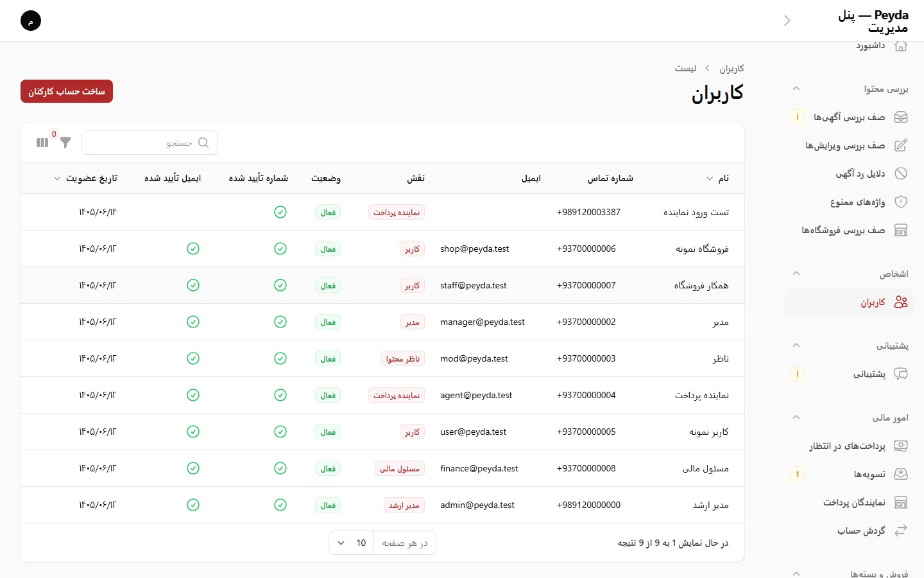Click phone verified checkmark for admin@peyda.test row
The image size is (924, 578).
[280, 505]
